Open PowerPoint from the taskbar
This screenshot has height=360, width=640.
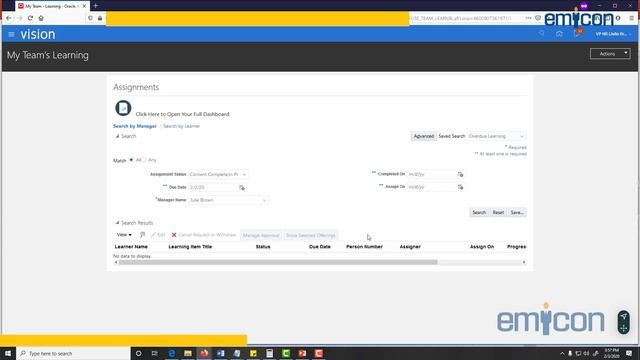click(x=302, y=353)
